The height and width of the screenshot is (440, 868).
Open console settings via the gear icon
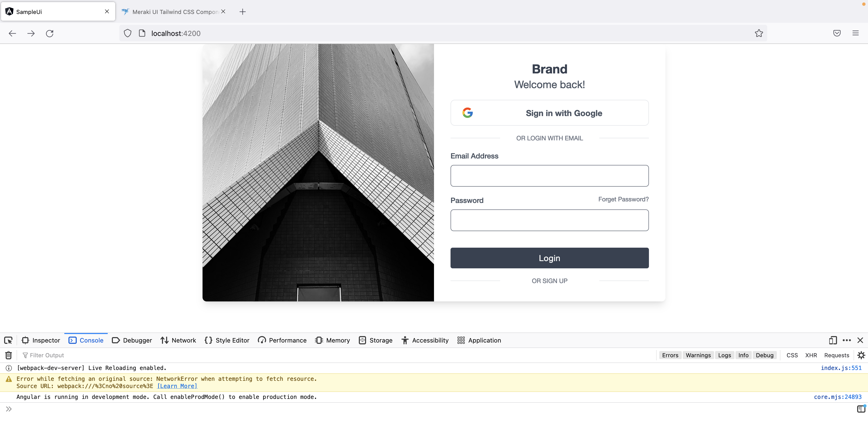click(861, 355)
